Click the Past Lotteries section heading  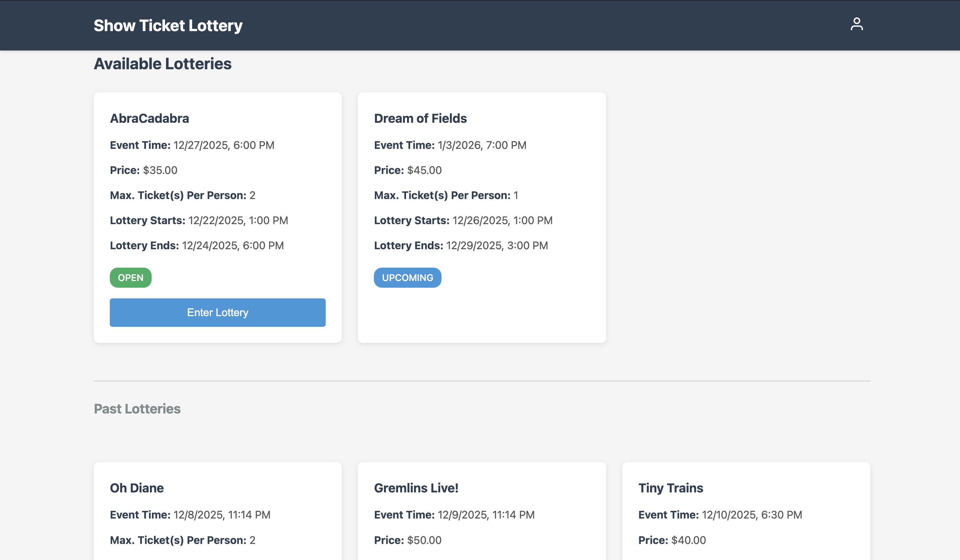point(137,408)
